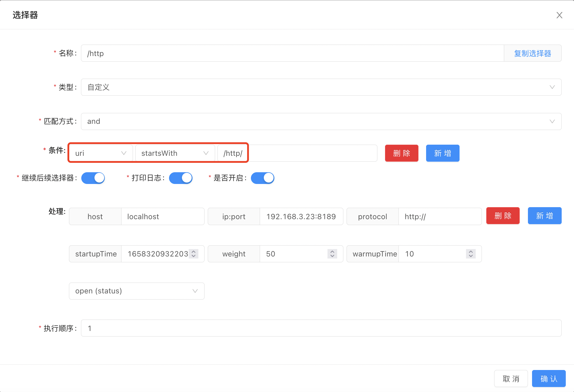Delete the condition row

(401, 153)
